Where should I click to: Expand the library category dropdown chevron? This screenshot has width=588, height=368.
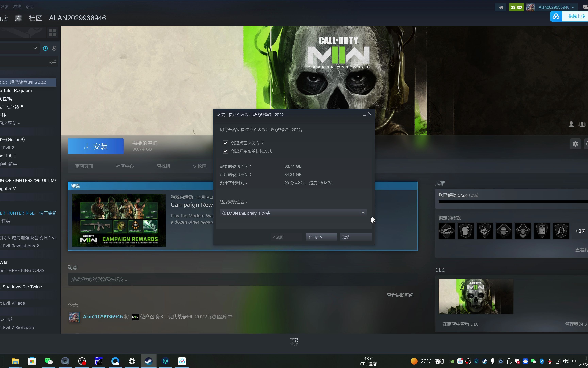pyautogui.click(x=35, y=48)
